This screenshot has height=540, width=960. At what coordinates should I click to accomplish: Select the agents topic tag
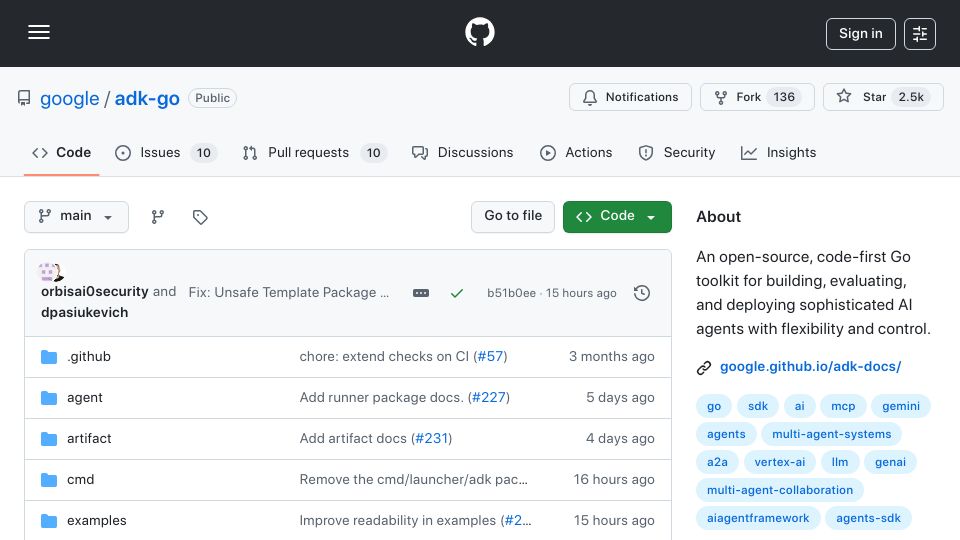726,434
